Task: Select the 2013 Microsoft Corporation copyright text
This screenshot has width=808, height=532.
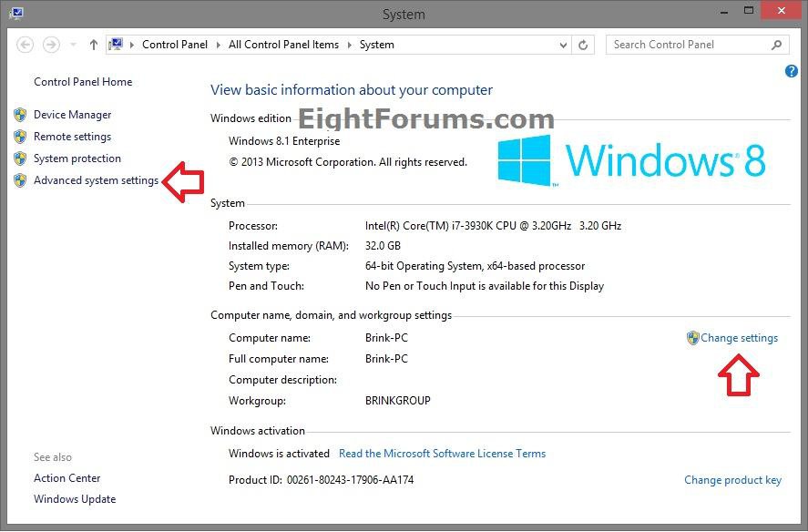Action: pyautogui.click(x=348, y=162)
